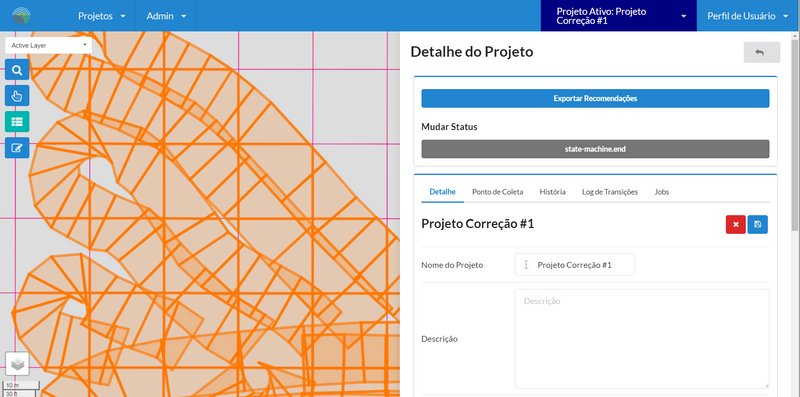Switch to the História tab

coord(553,192)
